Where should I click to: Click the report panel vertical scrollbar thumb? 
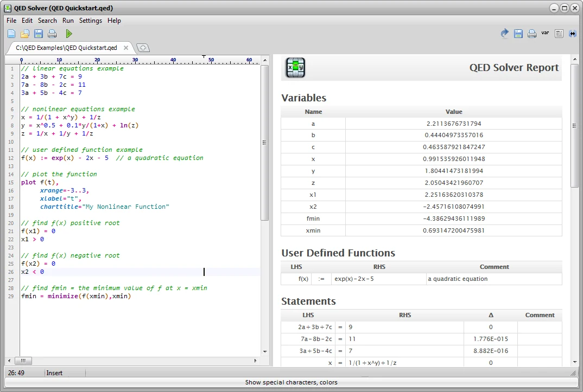pos(575,126)
